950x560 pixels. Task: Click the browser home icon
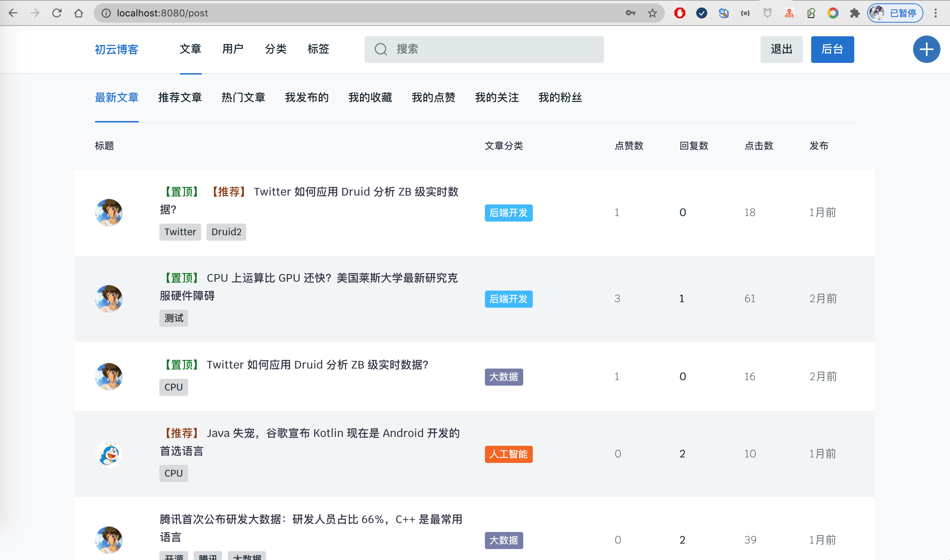click(x=79, y=13)
